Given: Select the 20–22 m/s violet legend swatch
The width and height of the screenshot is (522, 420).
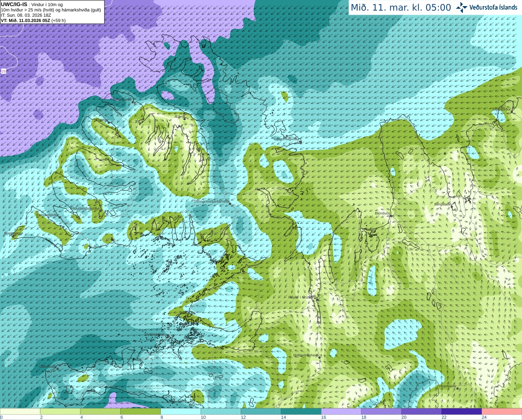Looking at the screenshot, I should click(x=422, y=411).
